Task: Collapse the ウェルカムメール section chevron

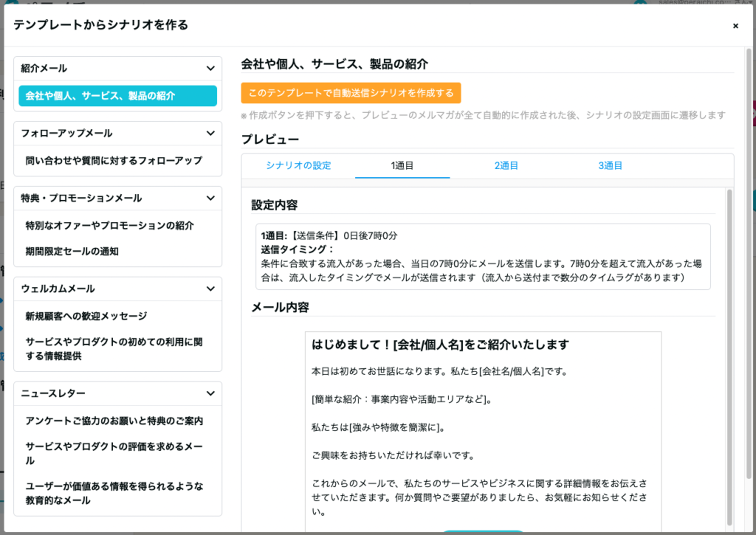Action: coord(210,289)
